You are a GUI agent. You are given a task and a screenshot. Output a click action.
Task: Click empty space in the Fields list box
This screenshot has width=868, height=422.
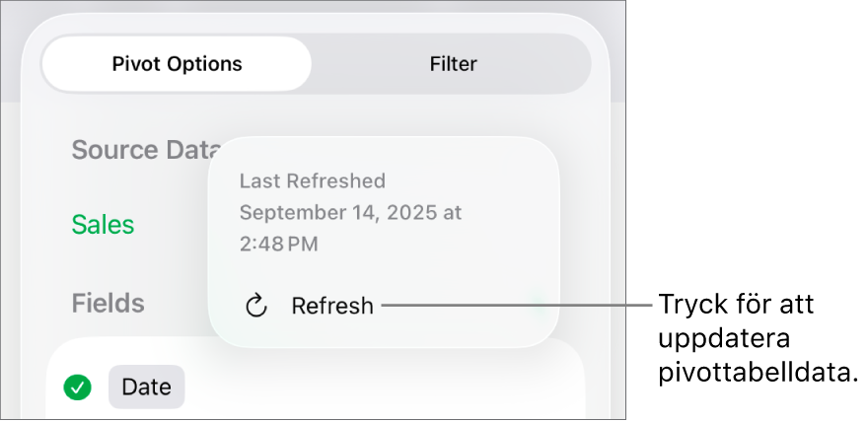pyautogui.click(x=395, y=389)
